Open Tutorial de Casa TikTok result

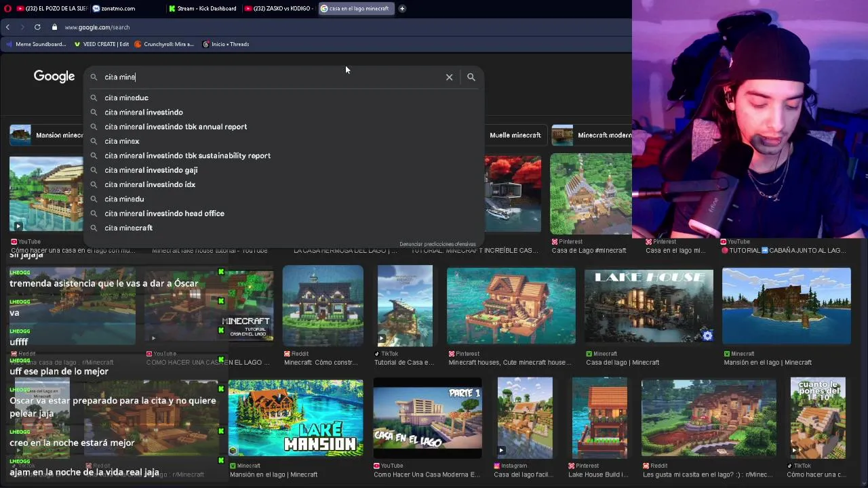pyautogui.click(x=404, y=363)
